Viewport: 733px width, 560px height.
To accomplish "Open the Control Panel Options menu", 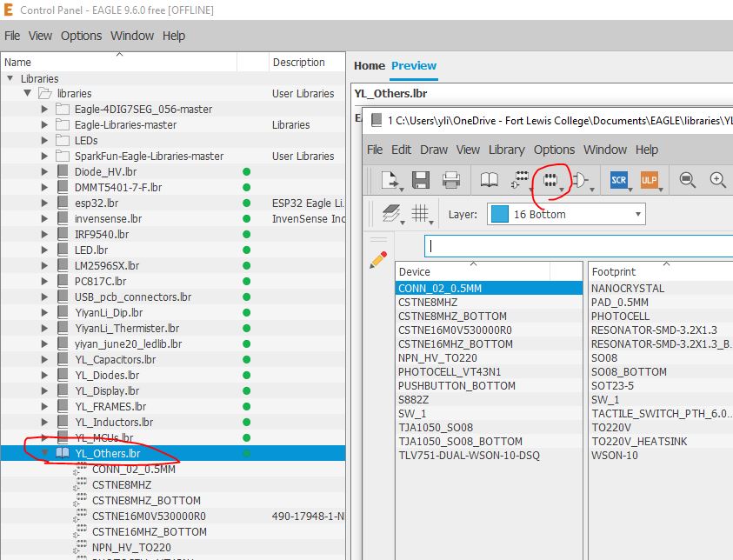I will click(82, 36).
